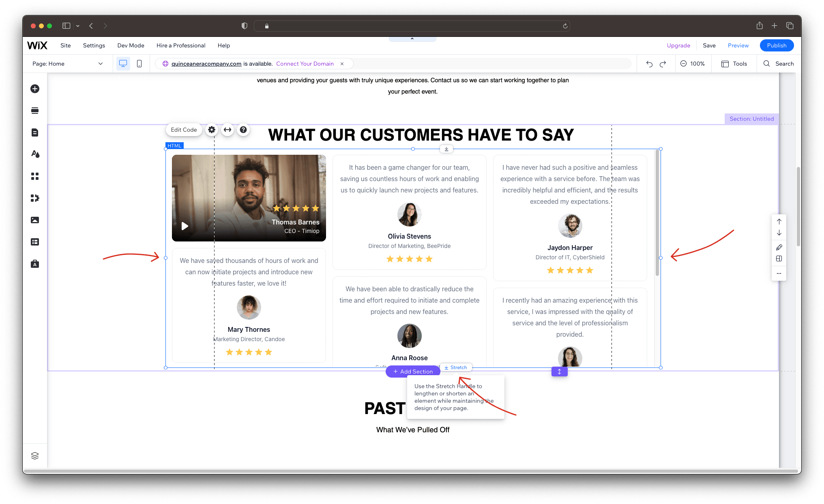Click the Add Elements icon in sidebar
Screen dimensions: 824x504
[x=34, y=89]
